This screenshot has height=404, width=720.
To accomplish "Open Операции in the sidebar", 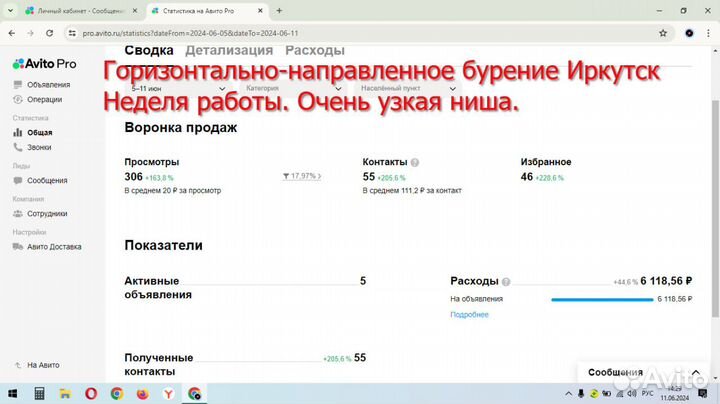I will 44,99.
